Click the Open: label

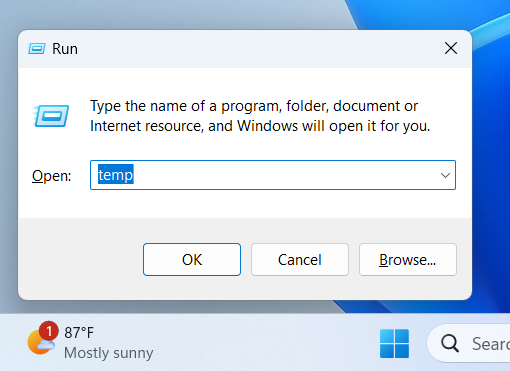[52, 176]
